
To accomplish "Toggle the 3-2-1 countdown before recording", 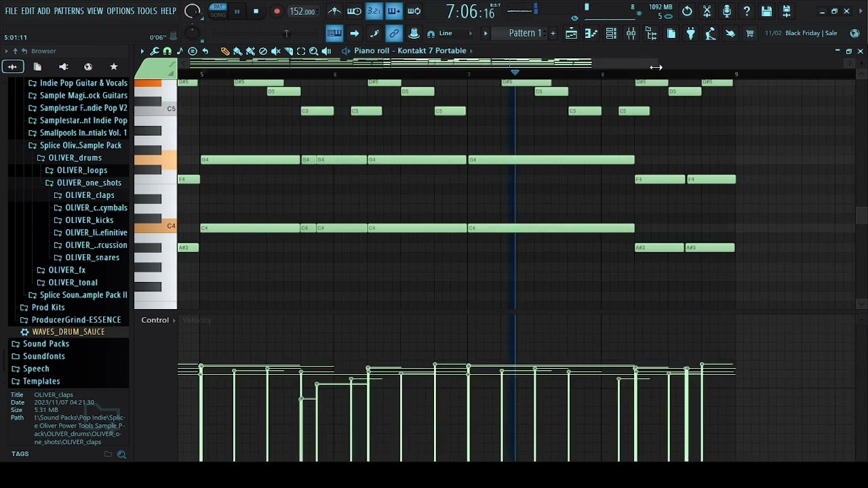I will 374,11.
